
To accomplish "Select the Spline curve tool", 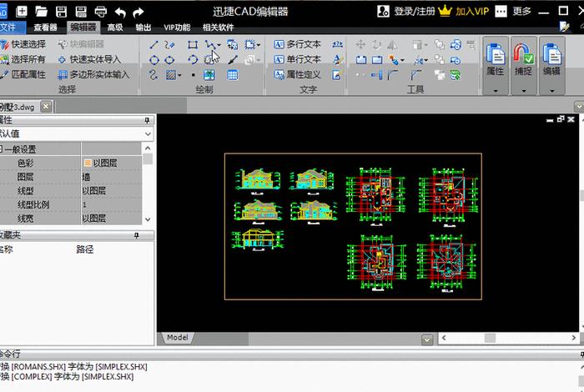I will coord(154,75).
